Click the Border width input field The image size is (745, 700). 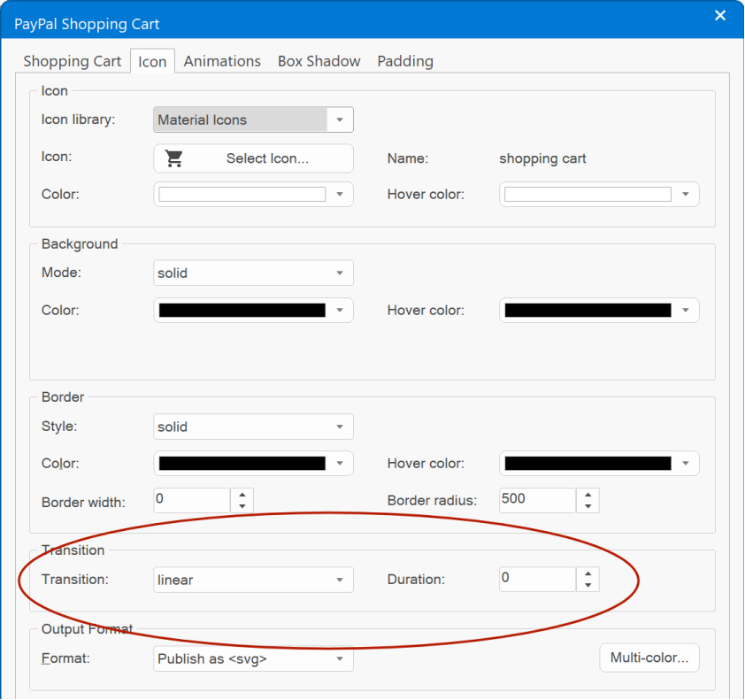pyautogui.click(x=192, y=500)
